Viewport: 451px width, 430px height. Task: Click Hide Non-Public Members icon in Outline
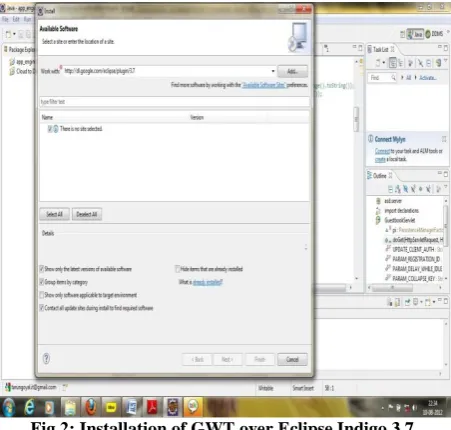point(421,189)
